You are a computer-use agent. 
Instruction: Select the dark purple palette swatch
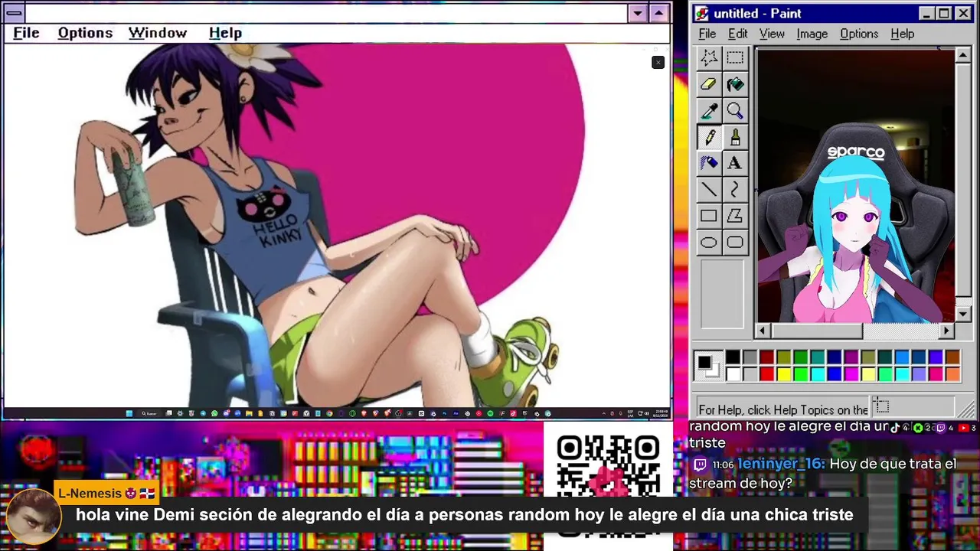pyautogui.click(x=851, y=357)
